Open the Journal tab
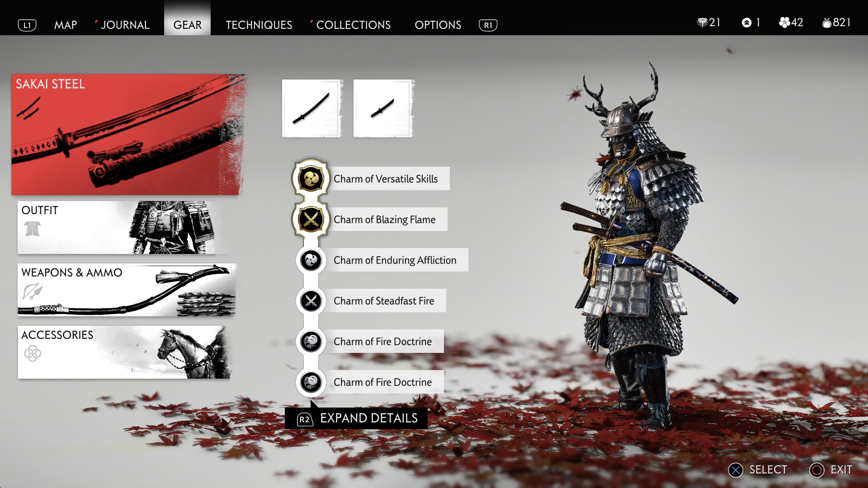 [125, 25]
